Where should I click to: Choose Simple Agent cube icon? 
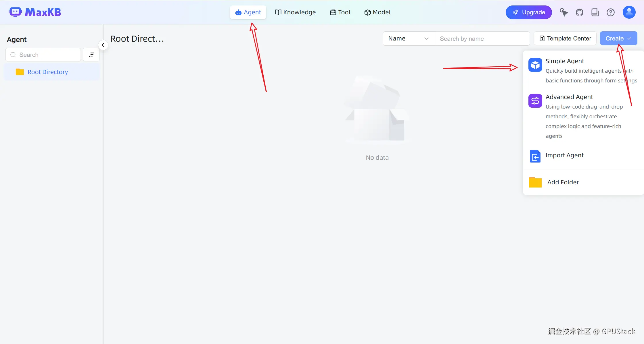(535, 65)
